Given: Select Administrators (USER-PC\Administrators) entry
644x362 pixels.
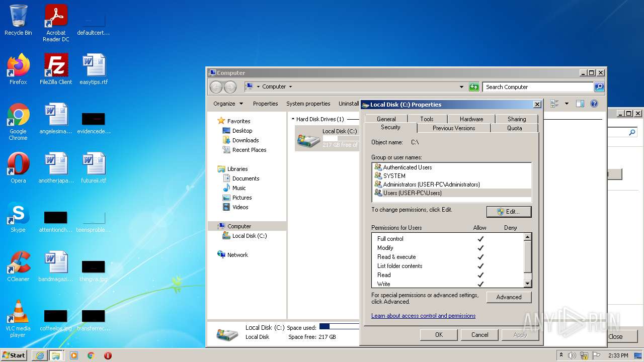Looking at the screenshot, I should 452,185.
